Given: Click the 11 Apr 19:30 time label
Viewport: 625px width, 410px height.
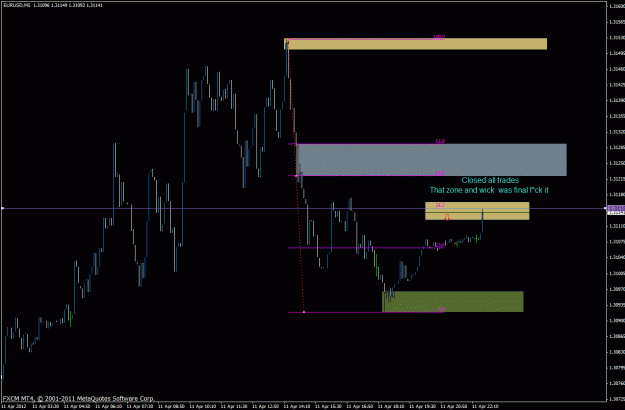Looking at the screenshot, I should (x=422, y=406).
